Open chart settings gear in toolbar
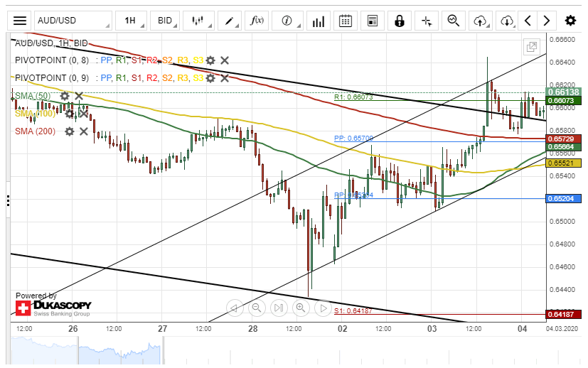The height and width of the screenshot is (368, 588). click(570, 21)
